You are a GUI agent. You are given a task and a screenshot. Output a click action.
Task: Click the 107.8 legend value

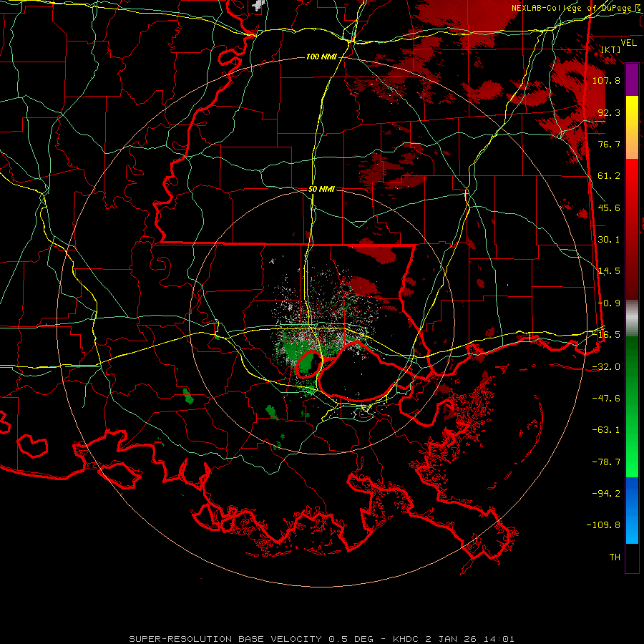[606, 80]
